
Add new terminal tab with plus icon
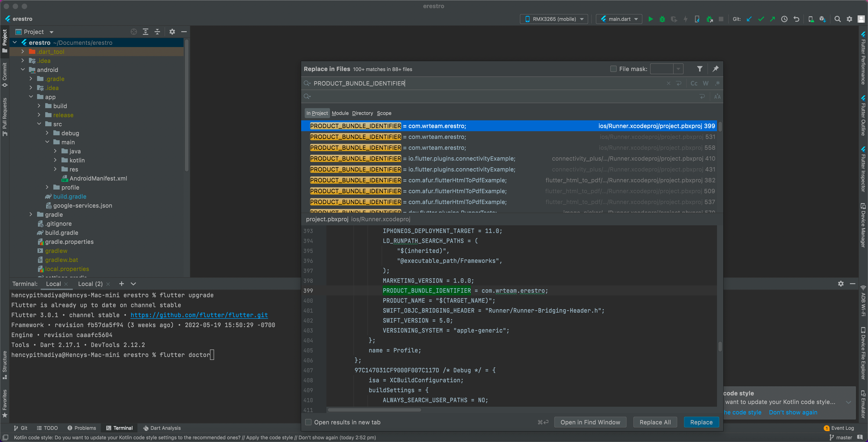pyautogui.click(x=122, y=284)
